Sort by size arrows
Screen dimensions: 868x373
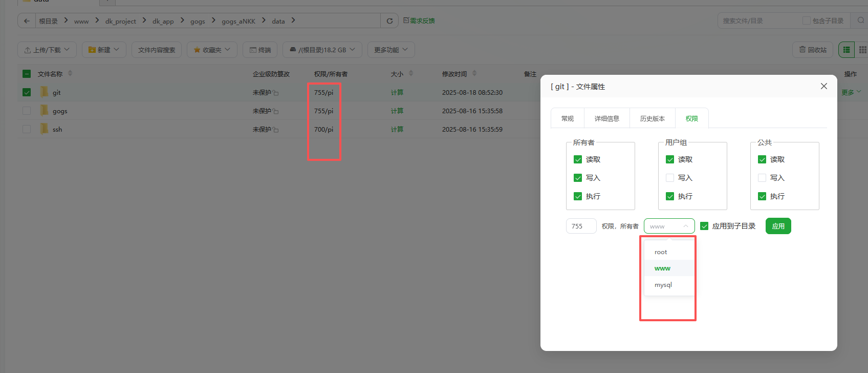411,74
